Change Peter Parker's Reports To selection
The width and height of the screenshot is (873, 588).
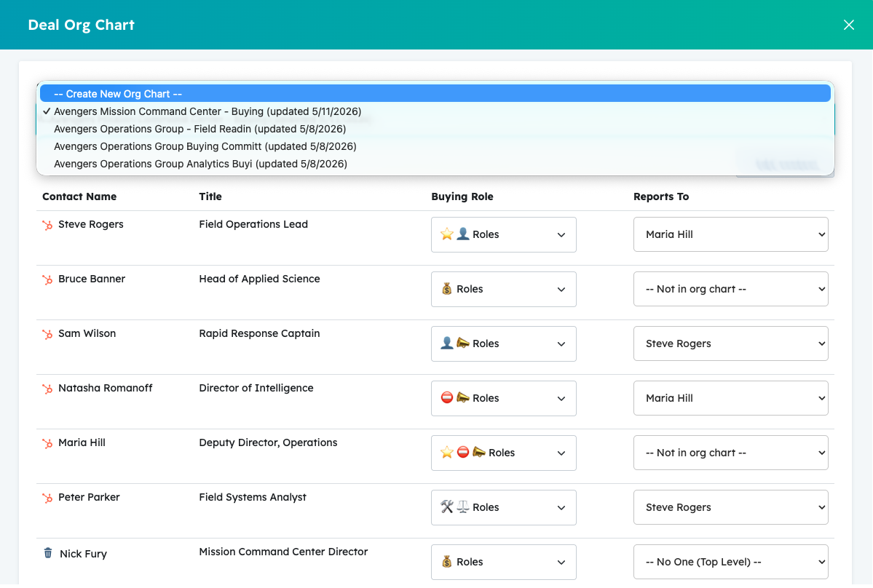tap(730, 506)
